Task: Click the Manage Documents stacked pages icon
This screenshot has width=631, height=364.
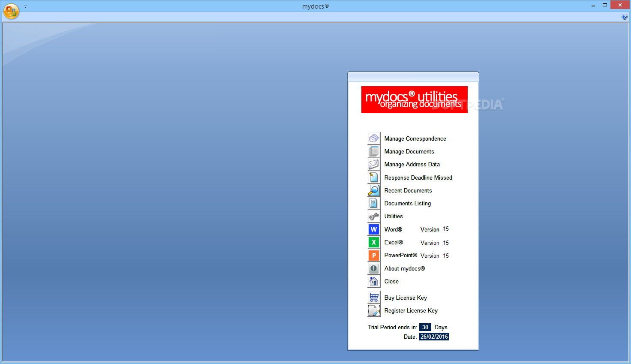Action: (374, 151)
